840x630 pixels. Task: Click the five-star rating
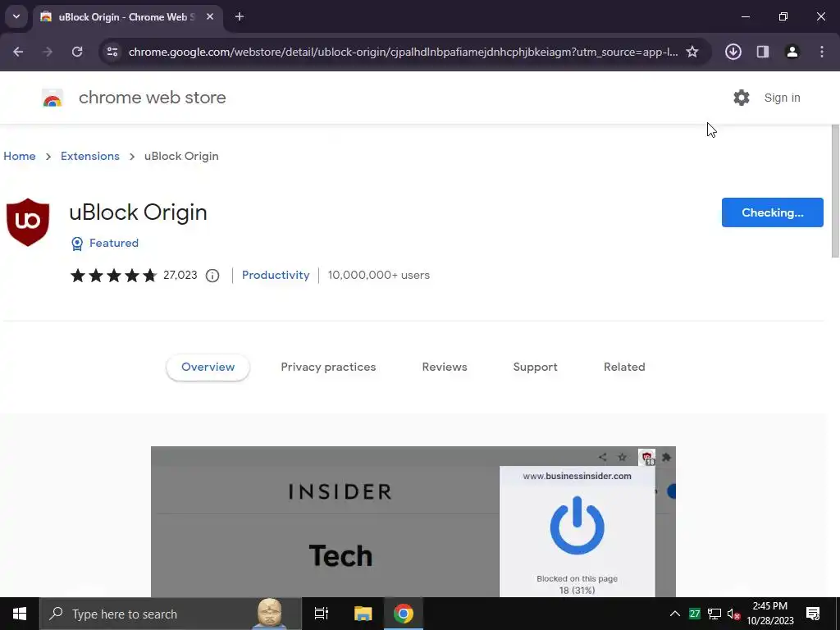pos(113,276)
